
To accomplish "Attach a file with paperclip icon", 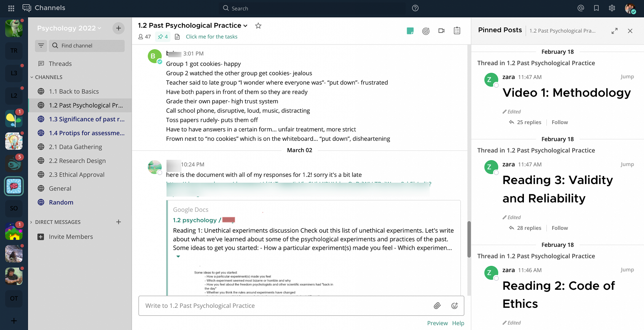I will pyautogui.click(x=437, y=306).
